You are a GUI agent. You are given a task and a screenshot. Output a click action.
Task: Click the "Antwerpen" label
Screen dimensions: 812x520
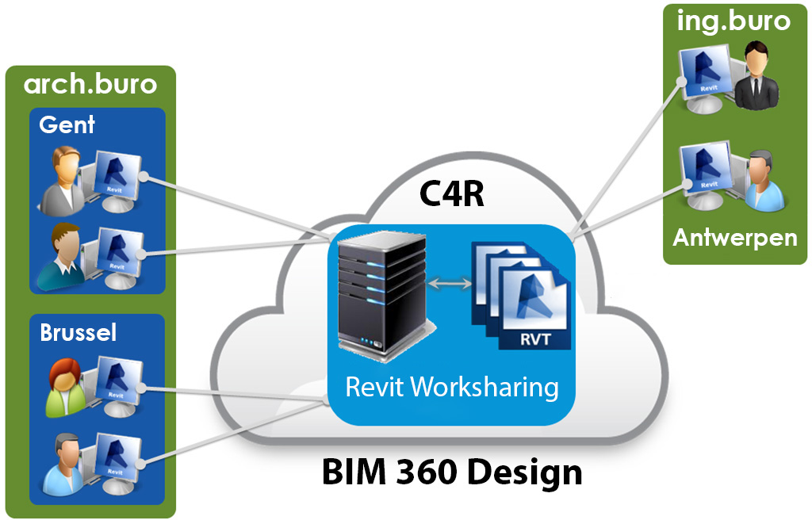tap(735, 238)
